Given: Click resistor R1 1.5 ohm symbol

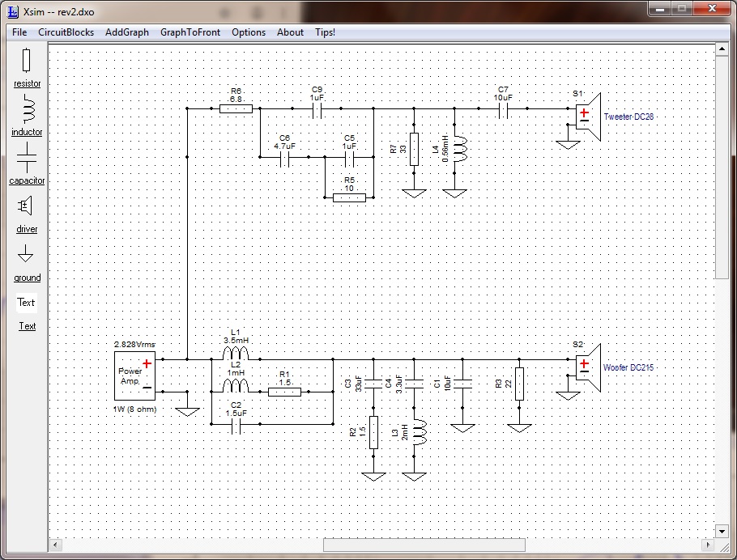Looking at the screenshot, I should [284, 392].
